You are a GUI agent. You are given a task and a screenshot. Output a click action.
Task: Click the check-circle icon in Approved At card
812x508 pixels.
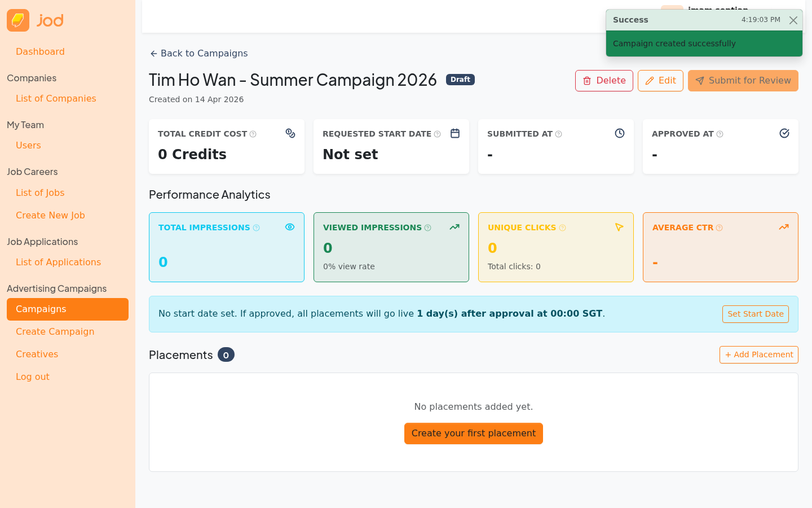pyautogui.click(x=784, y=133)
